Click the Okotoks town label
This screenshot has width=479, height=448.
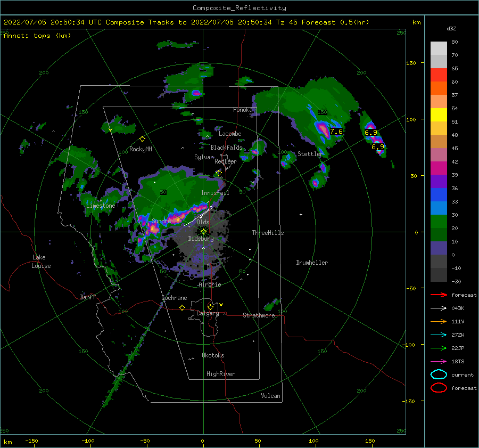213,355
